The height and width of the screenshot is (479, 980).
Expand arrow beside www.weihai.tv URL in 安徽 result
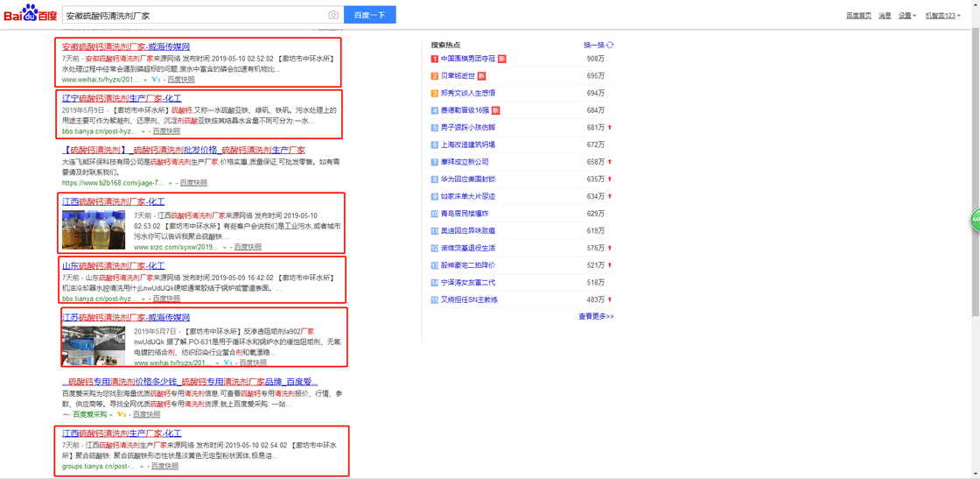point(145,81)
